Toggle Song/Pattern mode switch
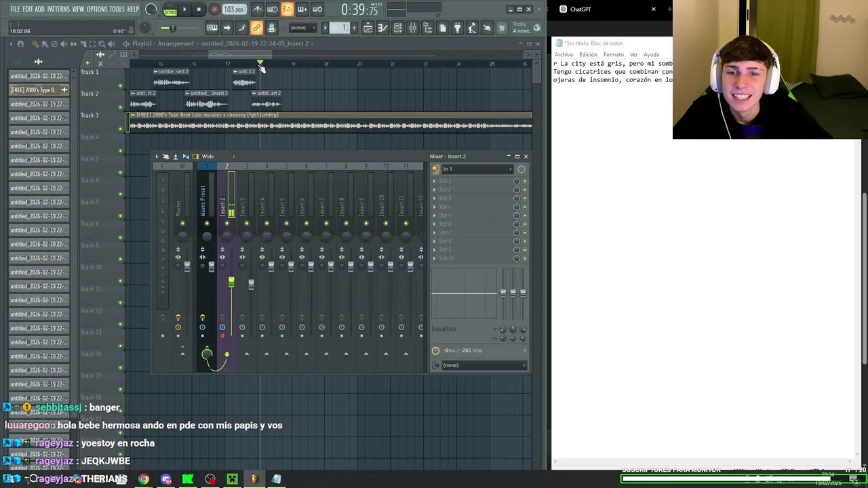Image resolution: width=868 pixels, height=488 pixels. click(x=170, y=9)
